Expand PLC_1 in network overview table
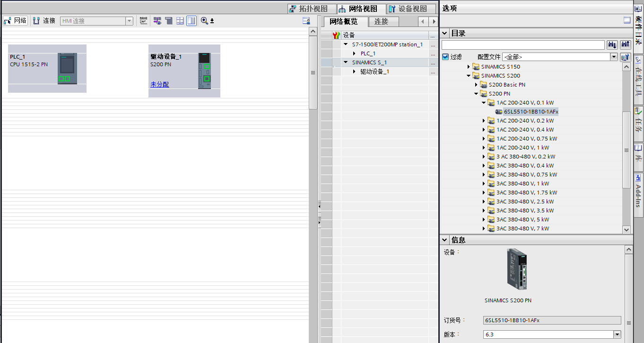The image size is (644, 343). point(354,53)
